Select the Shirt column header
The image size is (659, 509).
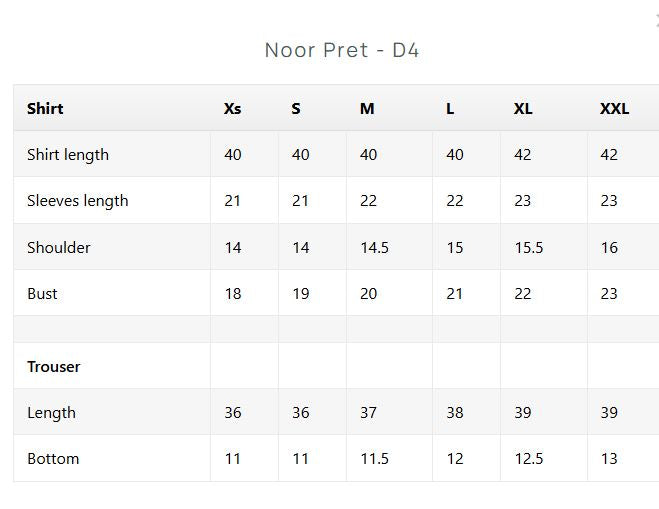point(45,108)
